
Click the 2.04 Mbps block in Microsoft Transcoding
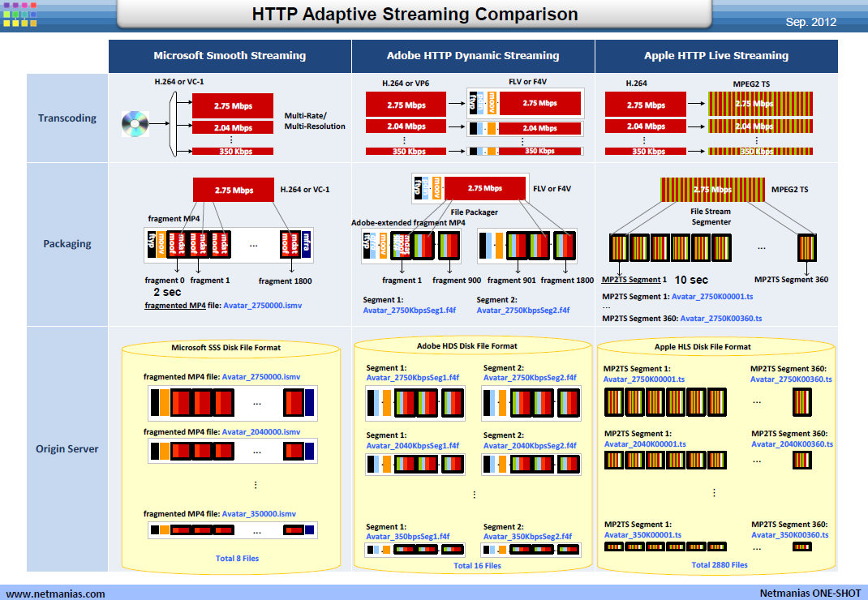(x=233, y=127)
